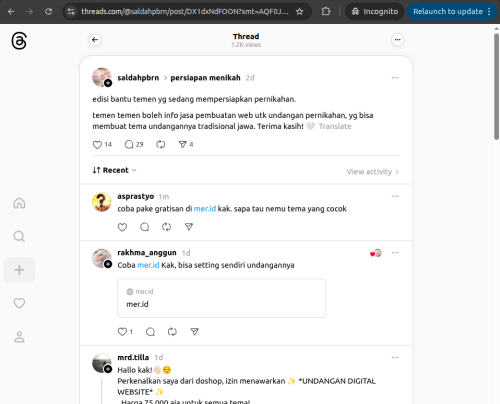
Task: View site information icon in the address bar
Action: tap(71, 12)
